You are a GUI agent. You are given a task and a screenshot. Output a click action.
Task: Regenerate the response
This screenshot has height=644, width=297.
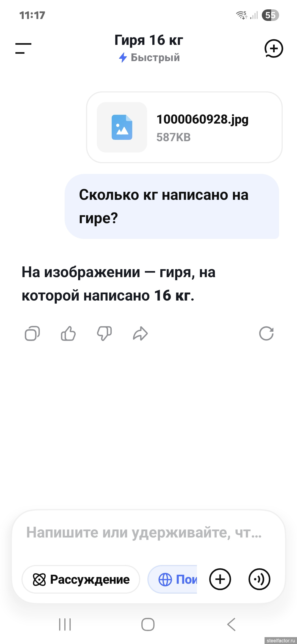coord(266,334)
